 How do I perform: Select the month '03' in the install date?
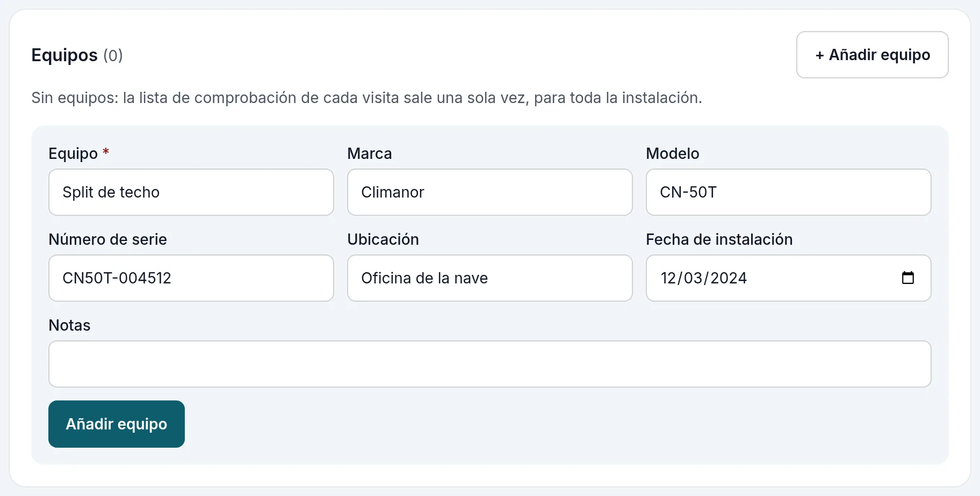[693, 278]
